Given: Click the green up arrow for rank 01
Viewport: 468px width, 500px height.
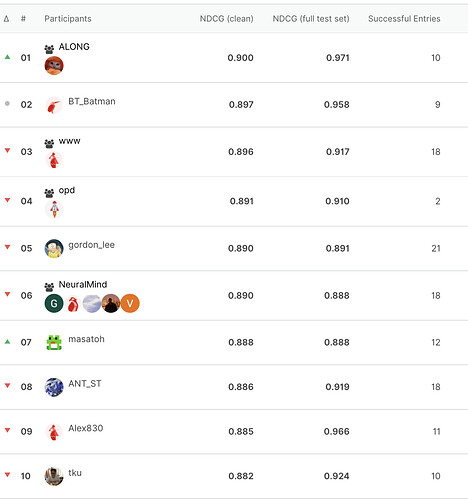Looking at the screenshot, I should pyautogui.click(x=7, y=57).
